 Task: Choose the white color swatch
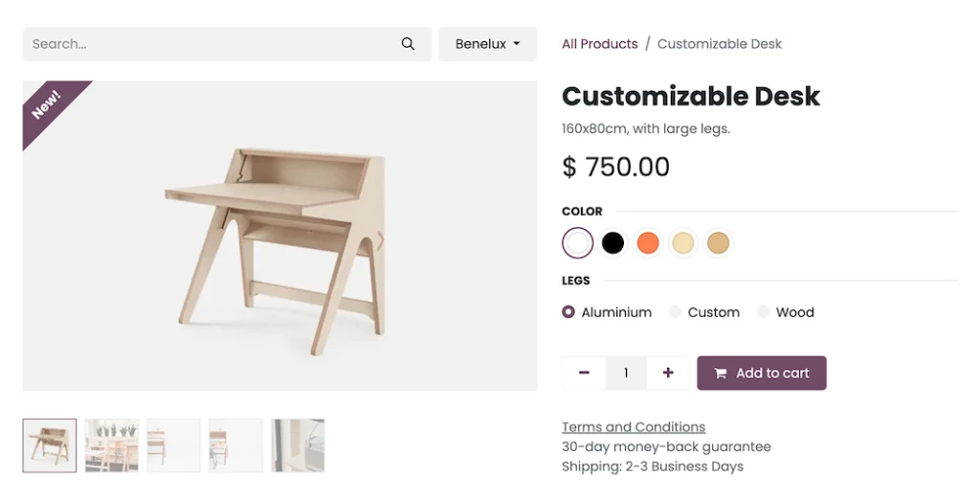pyautogui.click(x=577, y=243)
